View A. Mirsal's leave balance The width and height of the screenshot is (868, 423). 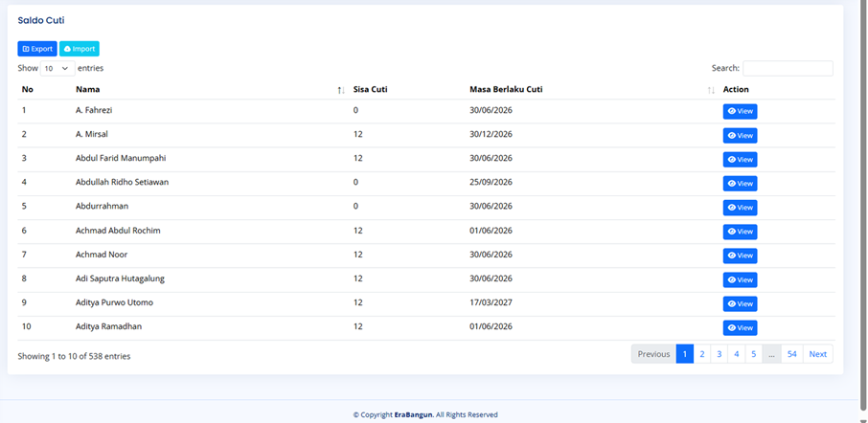tap(740, 136)
